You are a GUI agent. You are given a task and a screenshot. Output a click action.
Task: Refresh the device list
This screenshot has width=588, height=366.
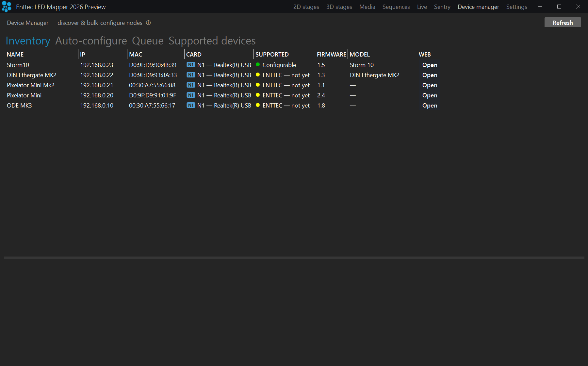(563, 23)
